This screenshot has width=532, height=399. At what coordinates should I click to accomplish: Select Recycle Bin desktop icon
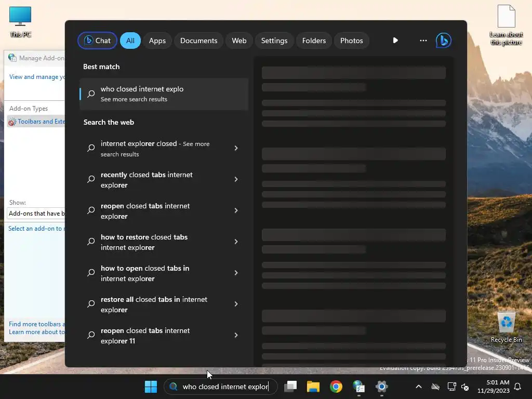pyautogui.click(x=506, y=327)
